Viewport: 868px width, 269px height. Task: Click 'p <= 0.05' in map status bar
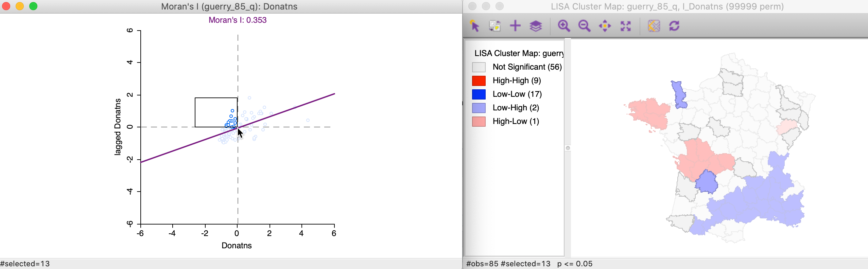(575, 264)
